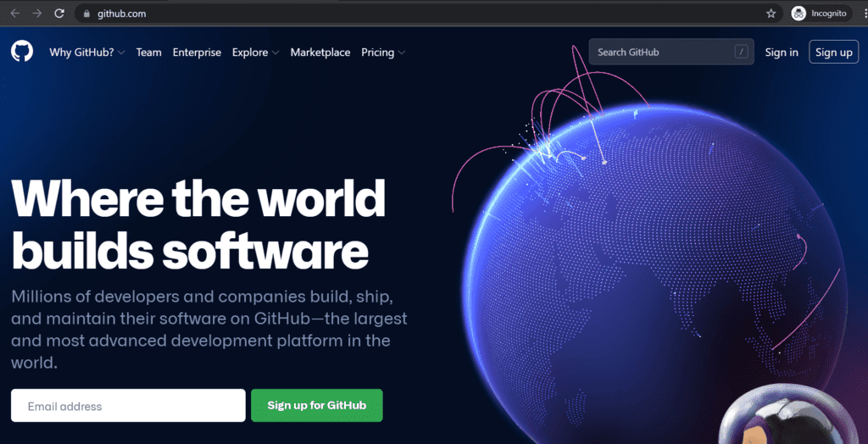Click the GitHub Octocat logo
868x444 pixels.
(22, 52)
